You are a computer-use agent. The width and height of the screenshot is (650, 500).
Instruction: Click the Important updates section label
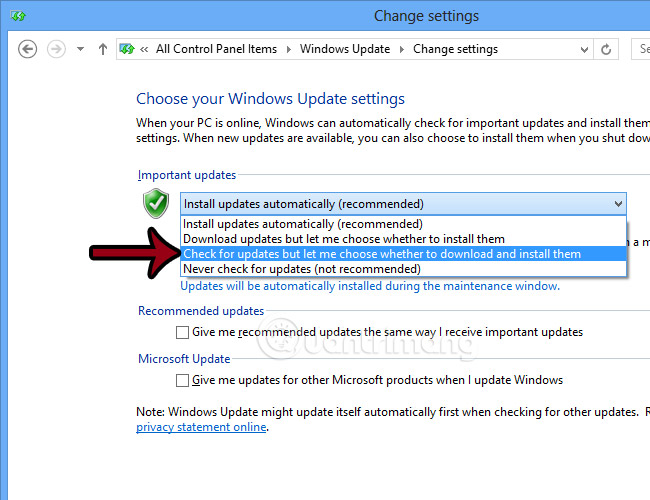pyautogui.click(x=187, y=175)
